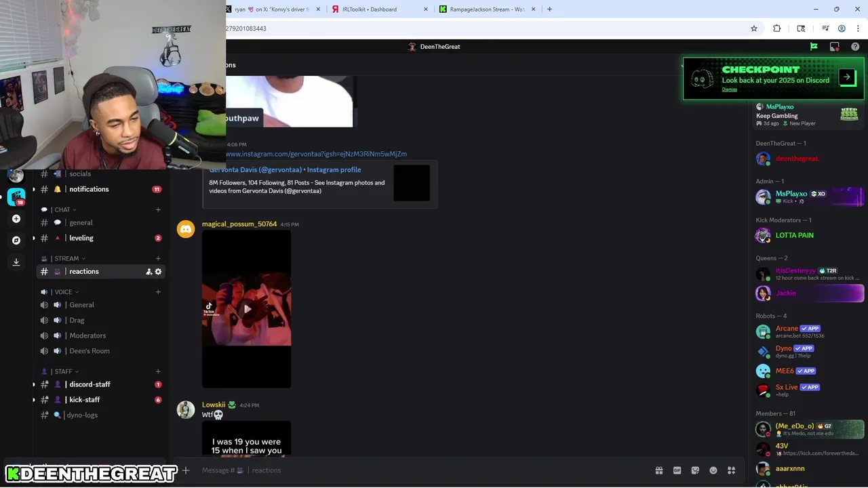Open Dyno bot member entry
868x488 pixels.
pos(809,351)
